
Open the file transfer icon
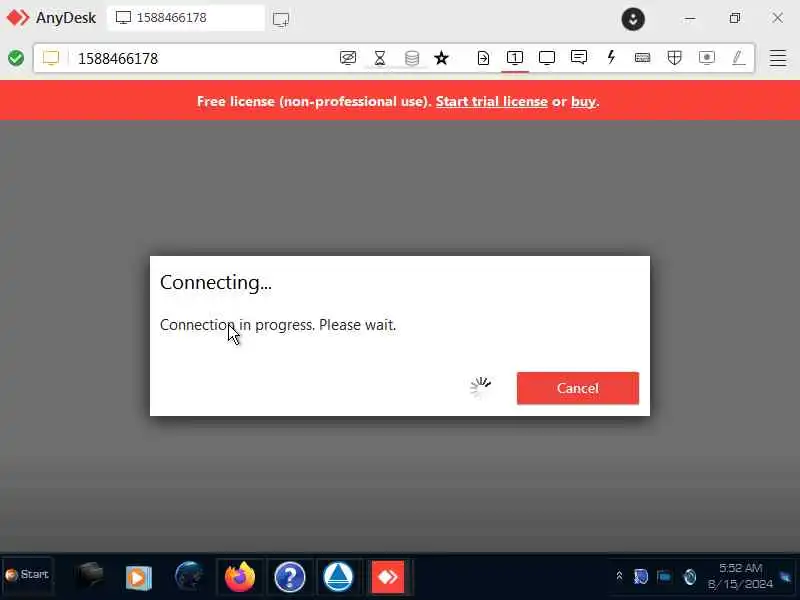(483, 58)
